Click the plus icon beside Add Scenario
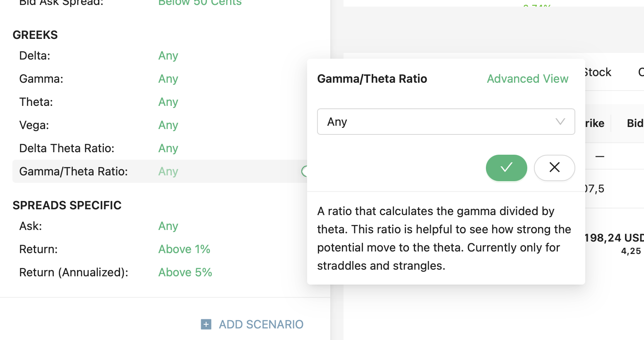The width and height of the screenshot is (644, 340). click(206, 324)
